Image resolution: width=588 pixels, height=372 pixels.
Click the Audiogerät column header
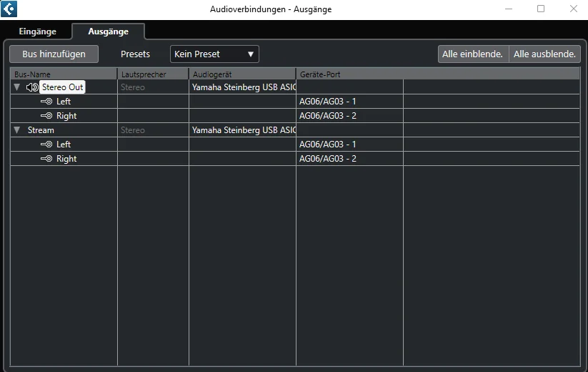[242, 74]
